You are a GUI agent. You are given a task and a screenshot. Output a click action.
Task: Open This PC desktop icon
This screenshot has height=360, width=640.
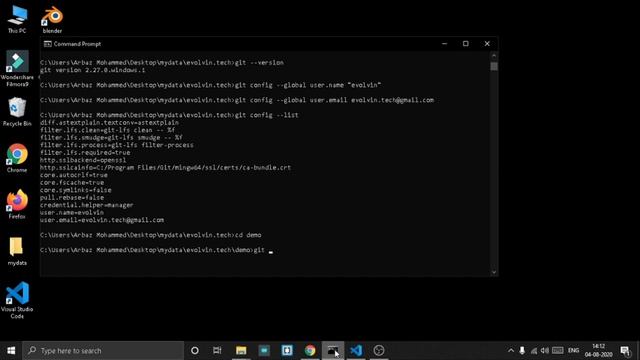point(17,20)
